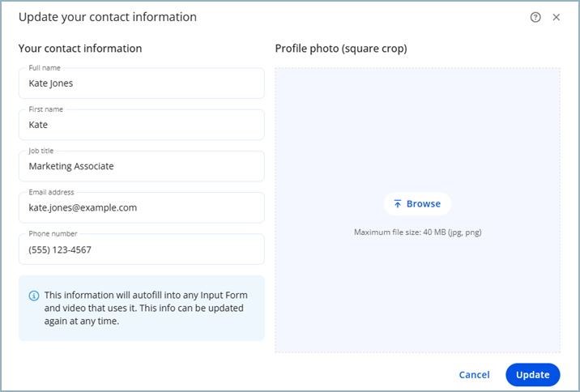
Task: Close the contact information dialog
Action: pyautogui.click(x=557, y=17)
